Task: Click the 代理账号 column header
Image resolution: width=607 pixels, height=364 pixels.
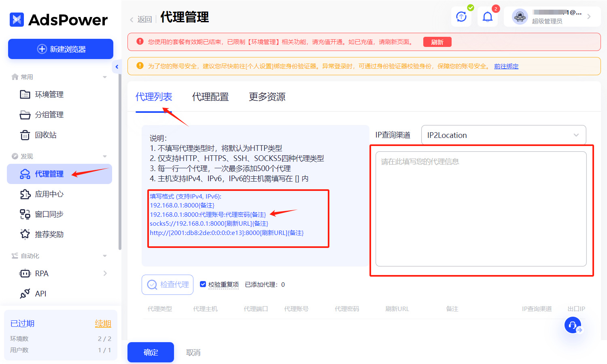Action: coord(296,309)
